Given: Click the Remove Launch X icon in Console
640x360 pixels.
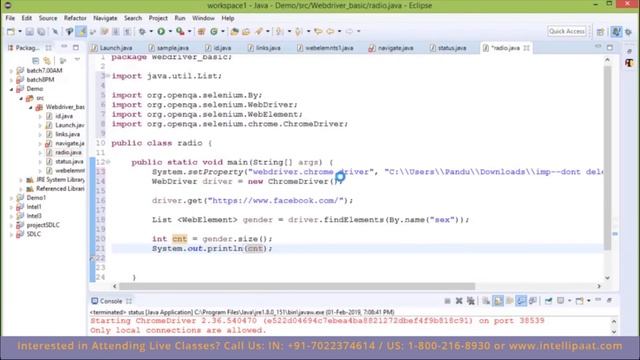Looking at the screenshot, I should click(459, 301).
